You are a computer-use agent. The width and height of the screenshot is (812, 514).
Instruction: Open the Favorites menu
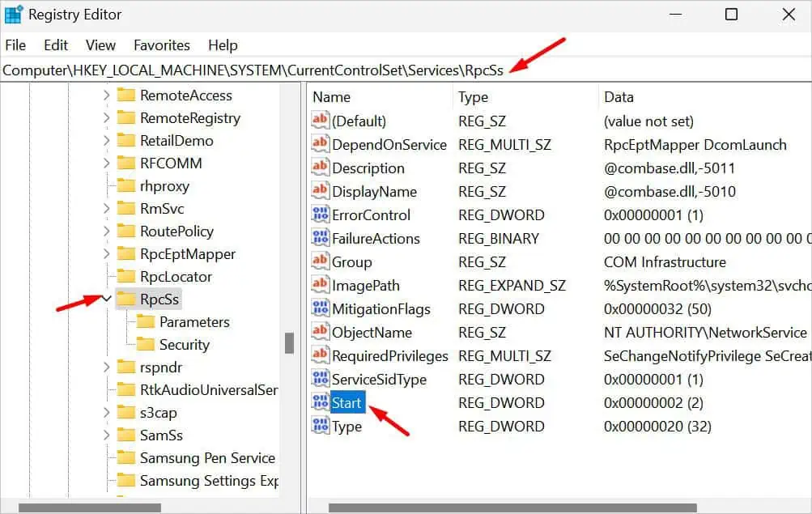[x=161, y=45]
